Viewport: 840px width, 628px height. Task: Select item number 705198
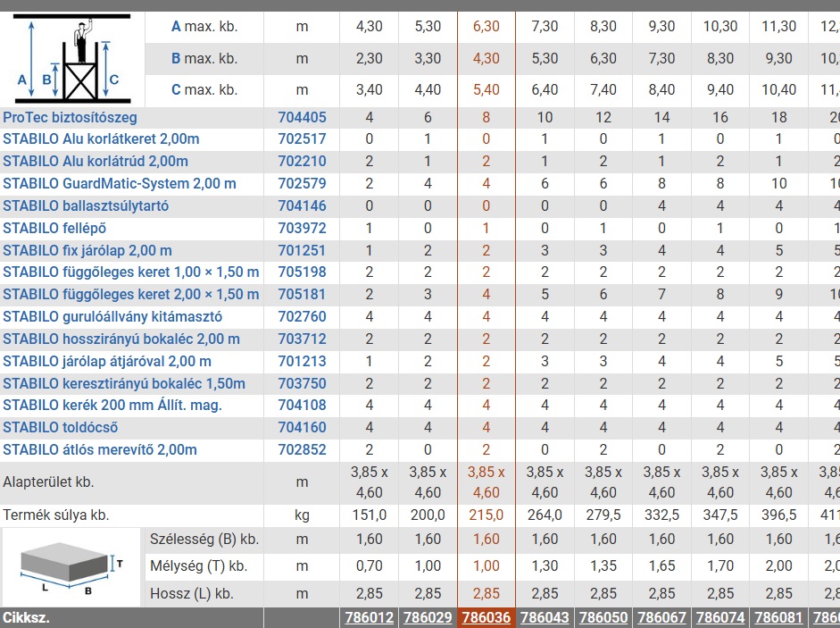pos(302,272)
